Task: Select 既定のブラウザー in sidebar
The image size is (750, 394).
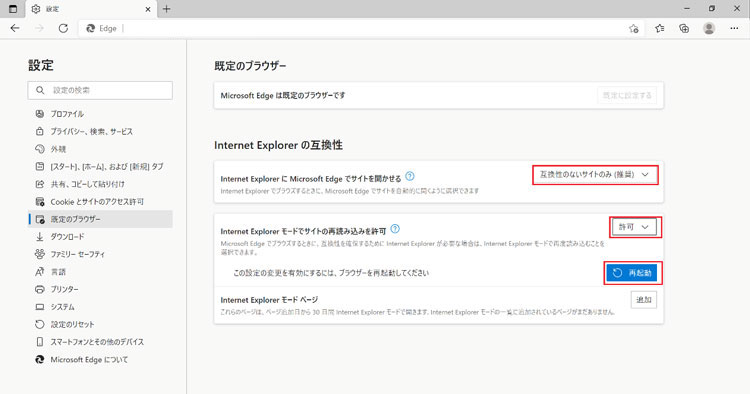Action: pos(100,219)
